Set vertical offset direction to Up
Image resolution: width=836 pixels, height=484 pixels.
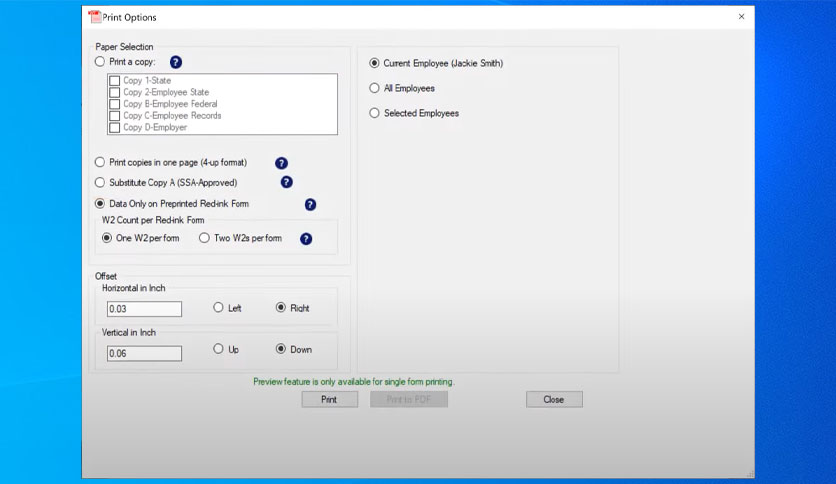(x=218, y=349)
